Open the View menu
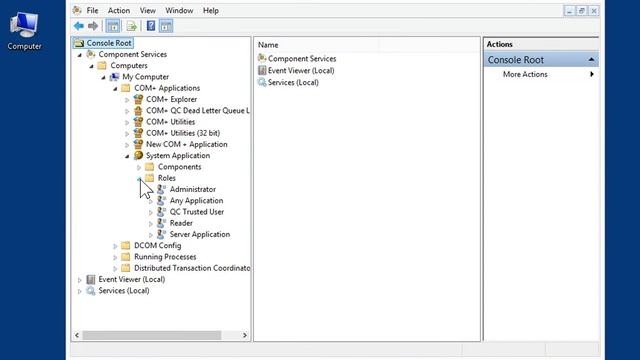Image resolution: width=640 pixels, height=360 pixels. [148, 11]
